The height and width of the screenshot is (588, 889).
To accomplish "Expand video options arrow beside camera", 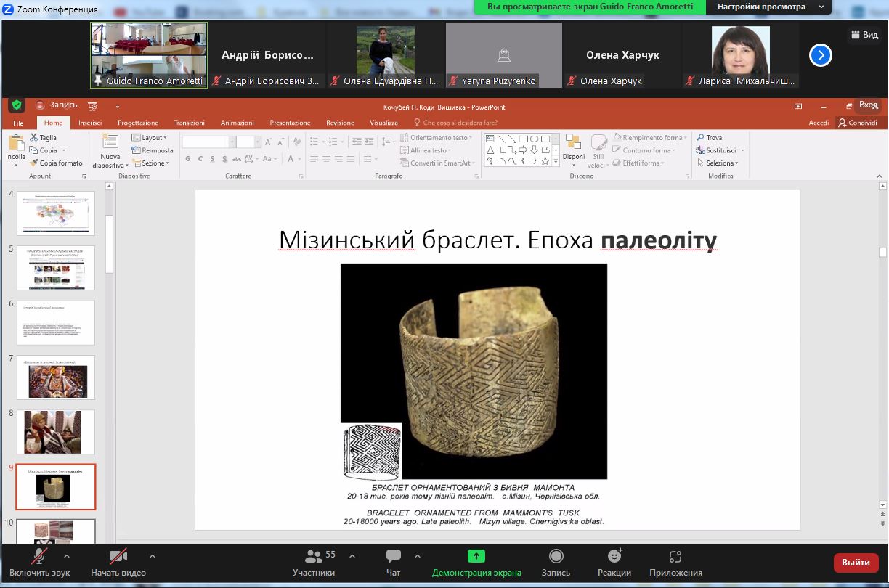I will (153, 556).
